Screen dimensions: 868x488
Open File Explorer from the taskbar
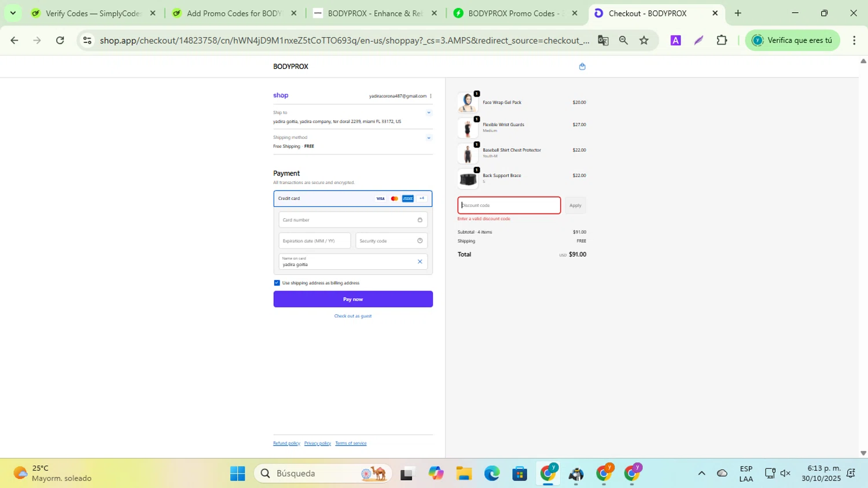click(x=464, y=474)
